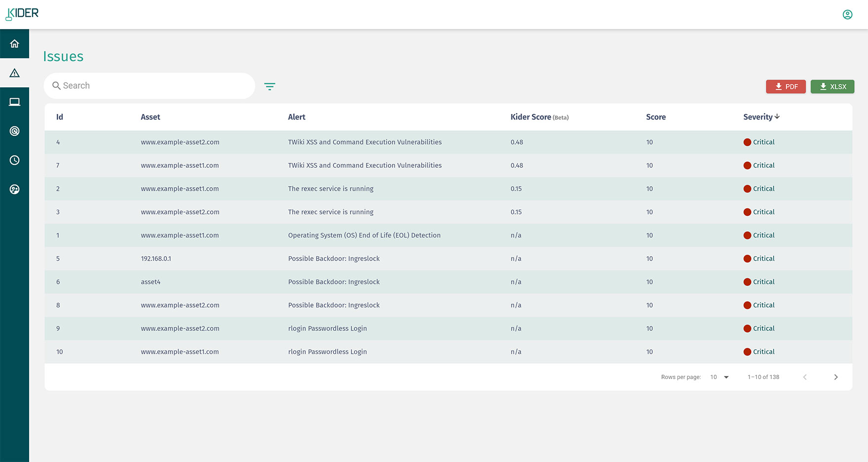Open issue row for 192.168.0.1 asset
The height and width of the screenshot is (462, 868).
(156, 259)
